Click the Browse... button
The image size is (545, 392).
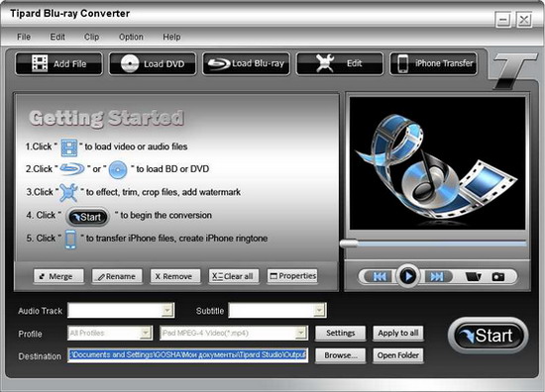pos(340,355)
